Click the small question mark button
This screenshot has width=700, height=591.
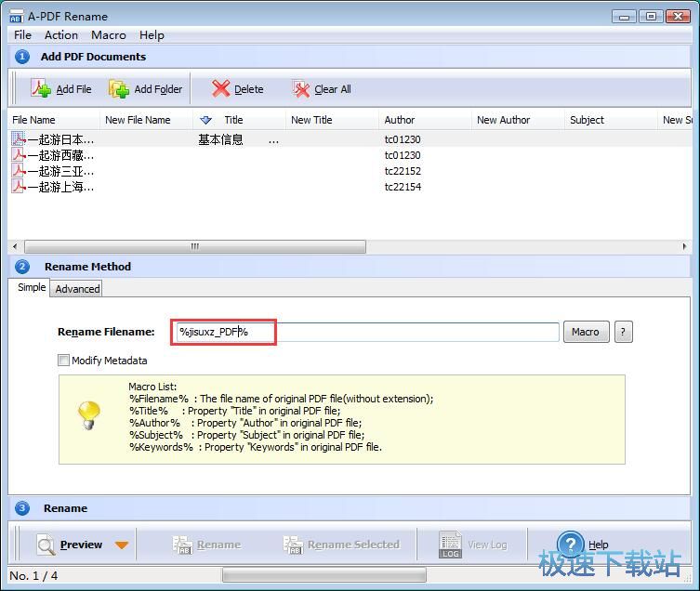[624, 332]
